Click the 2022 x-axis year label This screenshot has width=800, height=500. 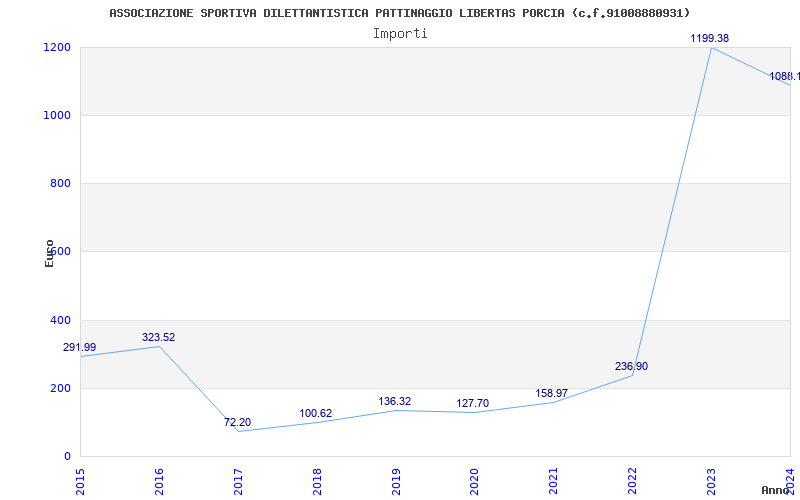click(632, 482)
